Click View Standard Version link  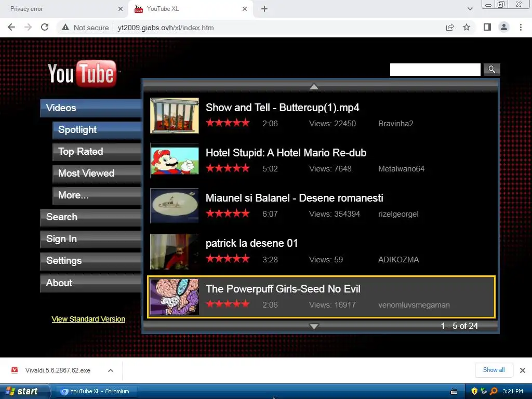click(88, 319)
